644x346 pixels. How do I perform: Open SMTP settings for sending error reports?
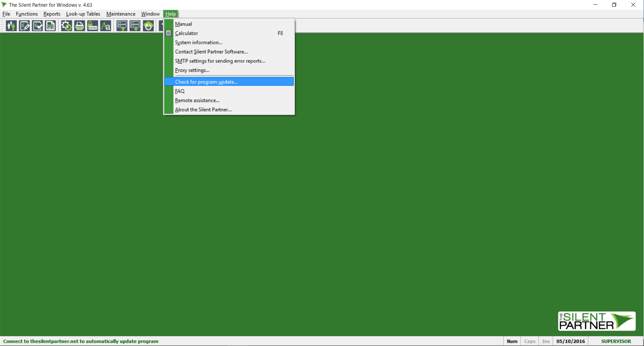[x=229, y=61]
